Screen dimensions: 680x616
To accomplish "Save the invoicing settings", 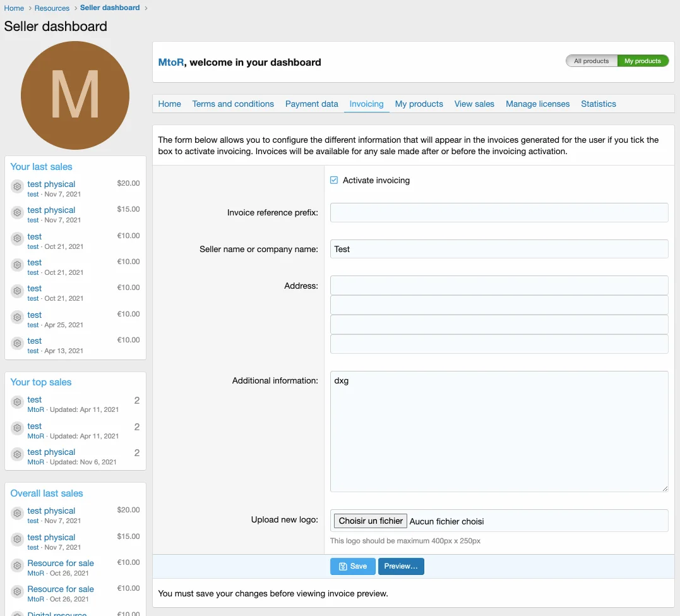I will [352, 566].
